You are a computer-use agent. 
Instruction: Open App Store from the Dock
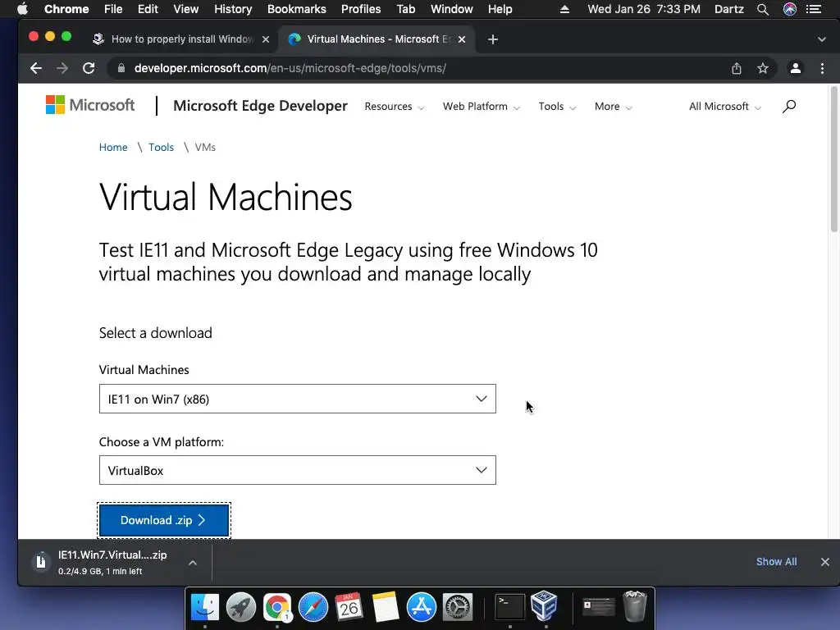point(421,607)
